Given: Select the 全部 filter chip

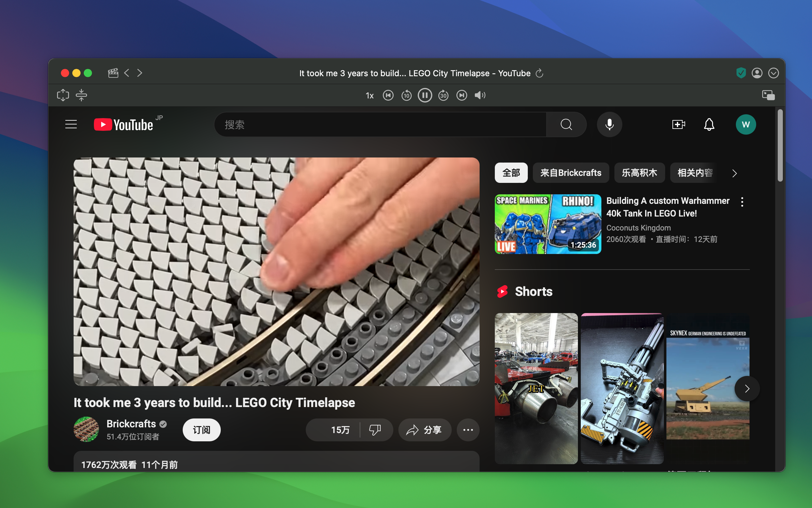Looking at the screenshot, I should coord(511,173).
